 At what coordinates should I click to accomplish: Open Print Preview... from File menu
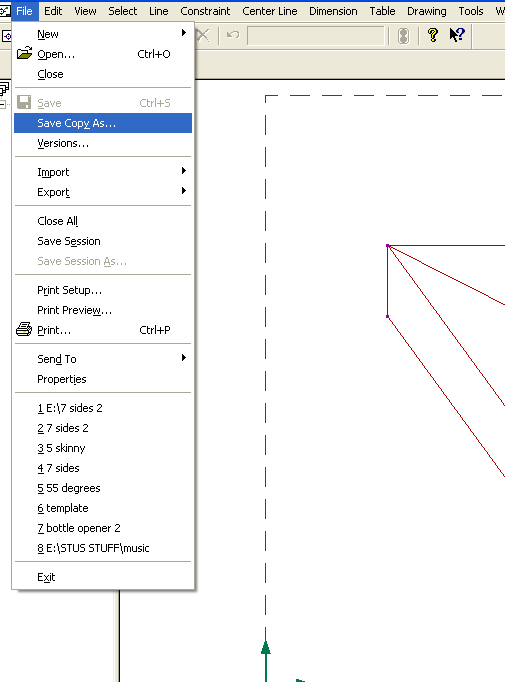click(103, 310)
